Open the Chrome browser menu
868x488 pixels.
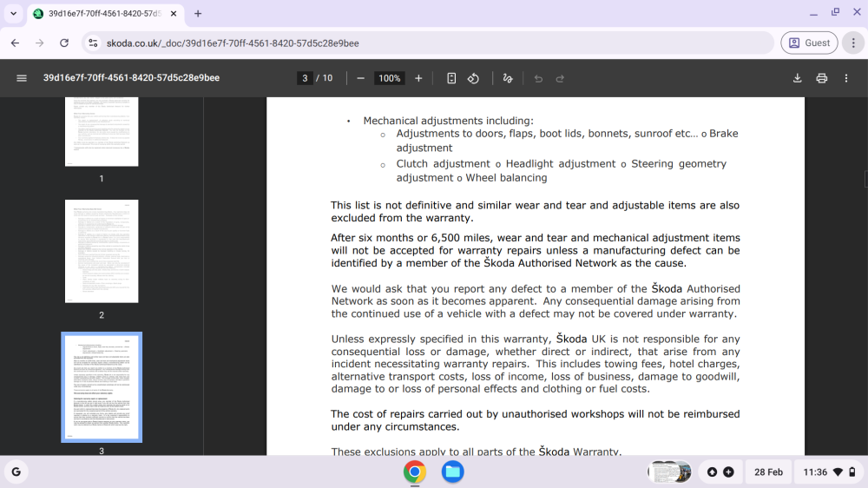tap(853, 43)
